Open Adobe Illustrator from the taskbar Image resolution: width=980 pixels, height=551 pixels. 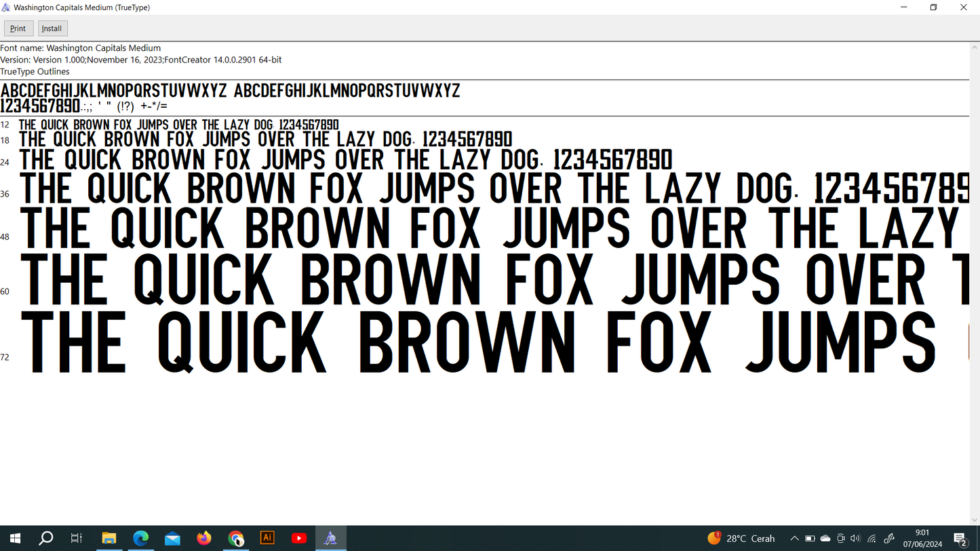(x=267, y=538)
